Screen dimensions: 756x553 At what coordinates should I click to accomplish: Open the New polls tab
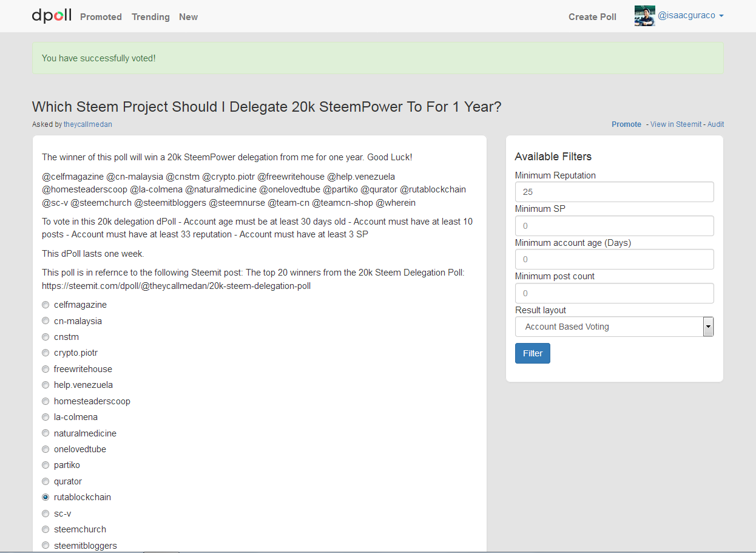point(188,17)
